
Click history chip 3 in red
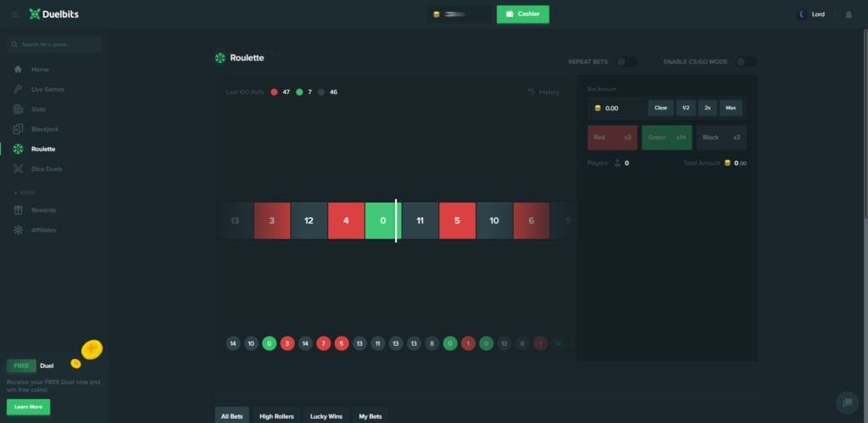tap(287, 344)
